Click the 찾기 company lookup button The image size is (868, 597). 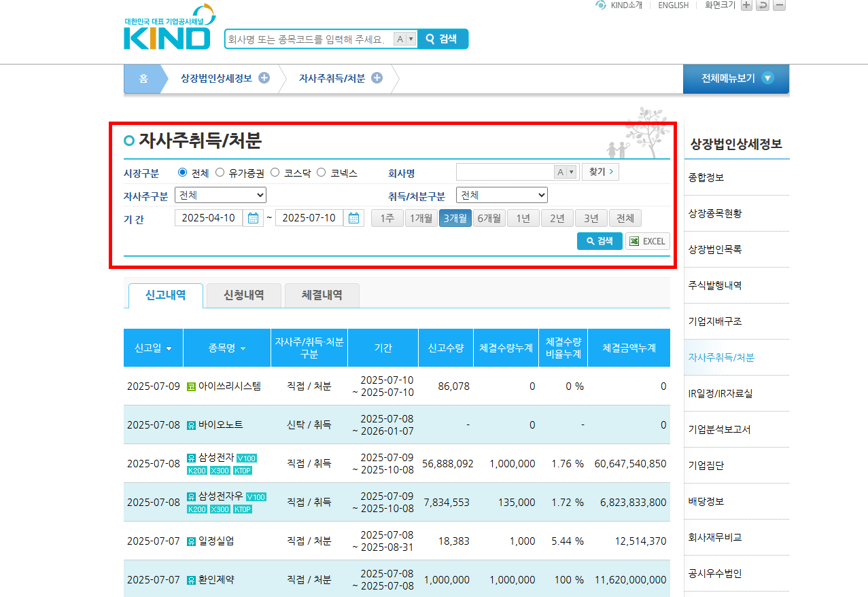coord(600,171)
